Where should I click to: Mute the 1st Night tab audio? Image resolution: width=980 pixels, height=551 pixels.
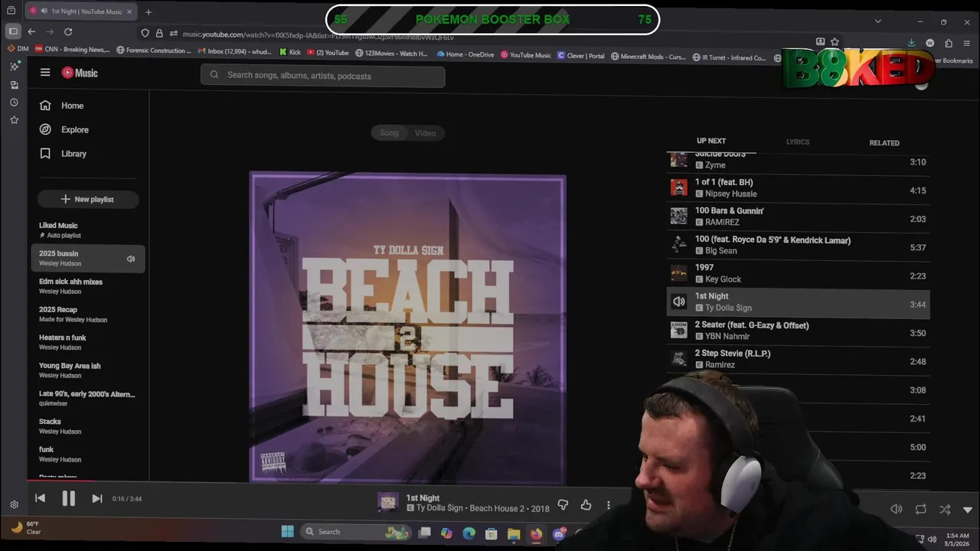[44, 11]
